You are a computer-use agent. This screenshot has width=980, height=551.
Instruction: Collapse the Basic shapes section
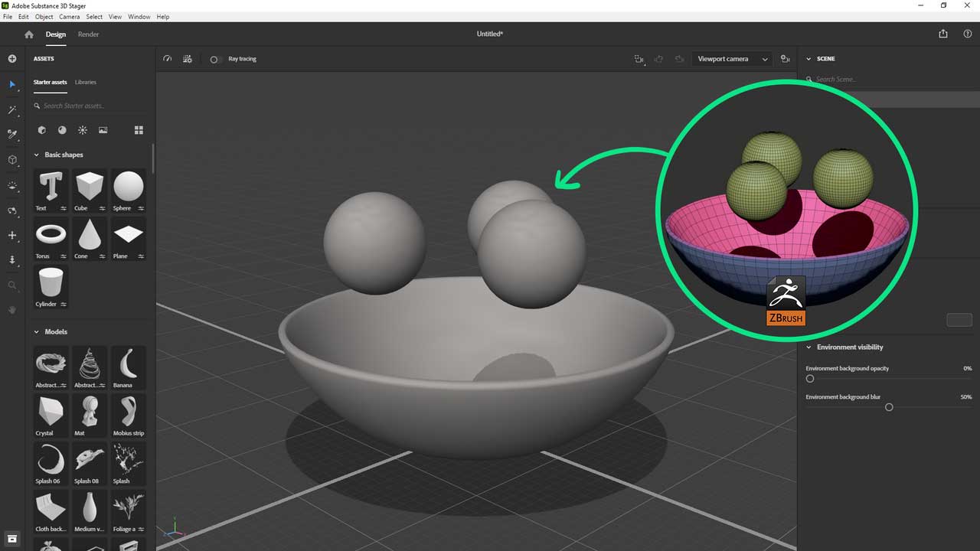point(36,155)
